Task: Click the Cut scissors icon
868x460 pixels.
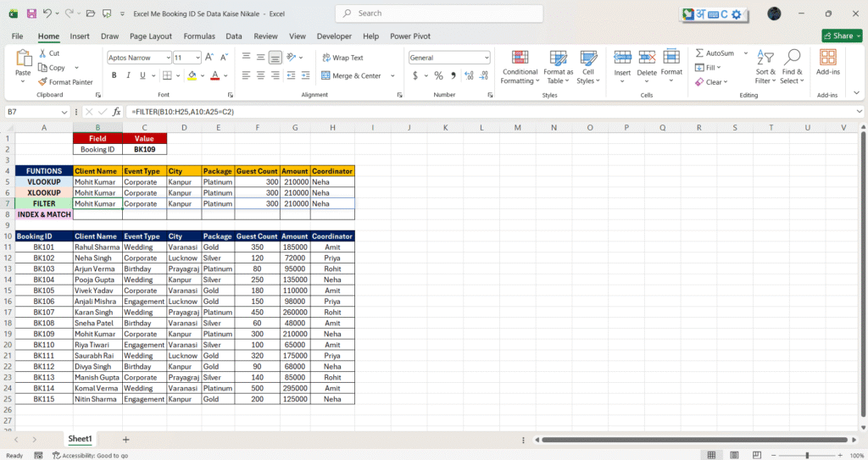Action: 42,53
